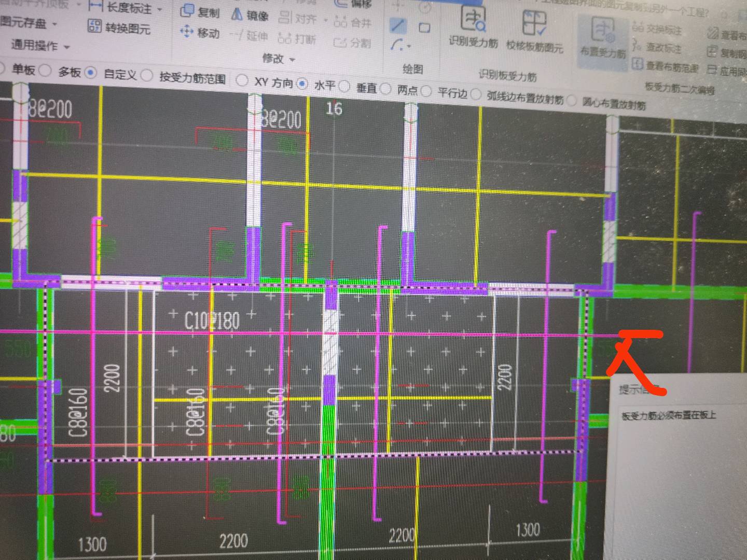Select the rectangle drawing tool
The height and width of the screenshot is (560, 747).
[x=424, y=27]
